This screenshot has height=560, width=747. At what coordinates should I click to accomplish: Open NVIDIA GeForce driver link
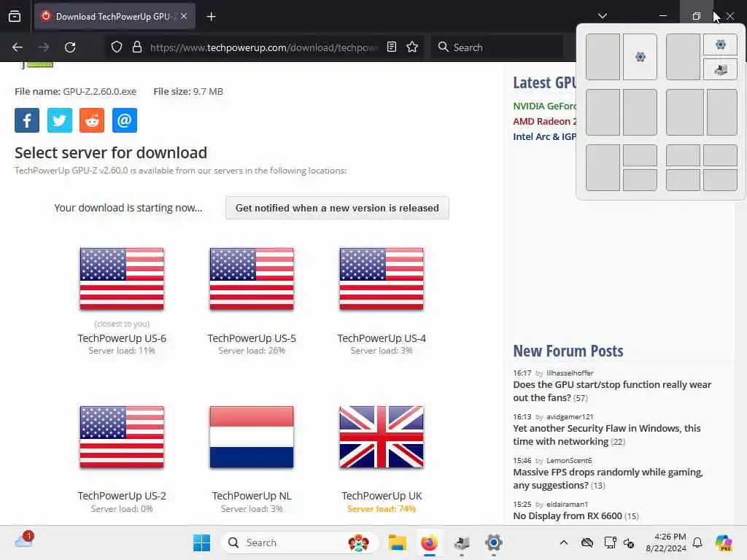tap(544, 106)
